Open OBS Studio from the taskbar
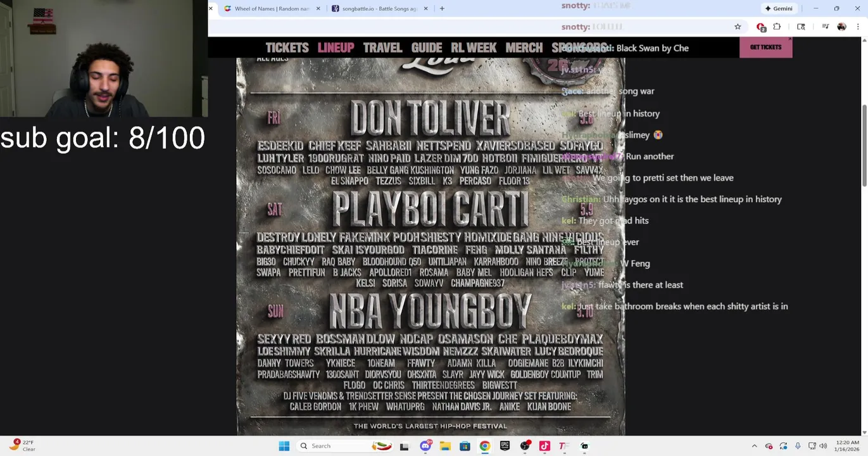Screen dimensions: 868x456 524,446
